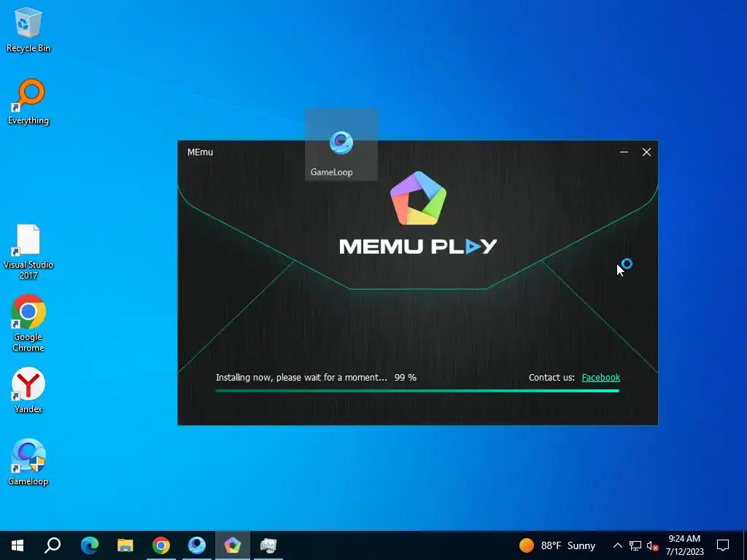Open the 88°F Sunny weather widget
This screenshot has height=560, width=747.
coord(557,545)
